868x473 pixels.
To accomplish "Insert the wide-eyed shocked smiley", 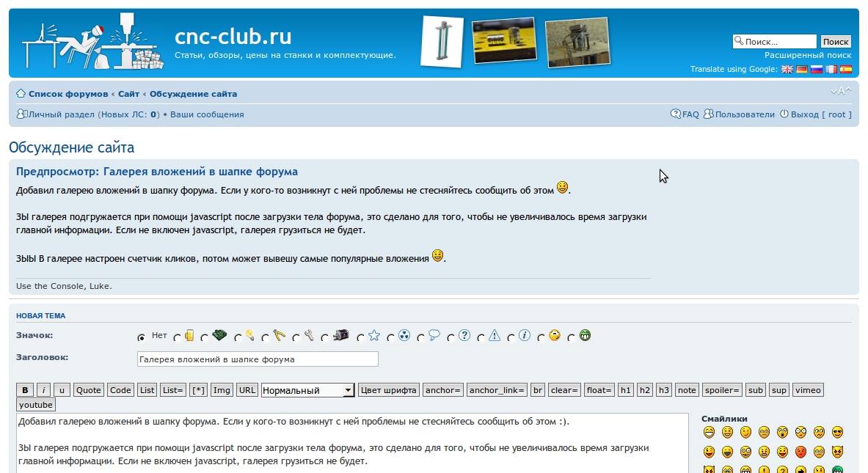I will coord(800,432).
